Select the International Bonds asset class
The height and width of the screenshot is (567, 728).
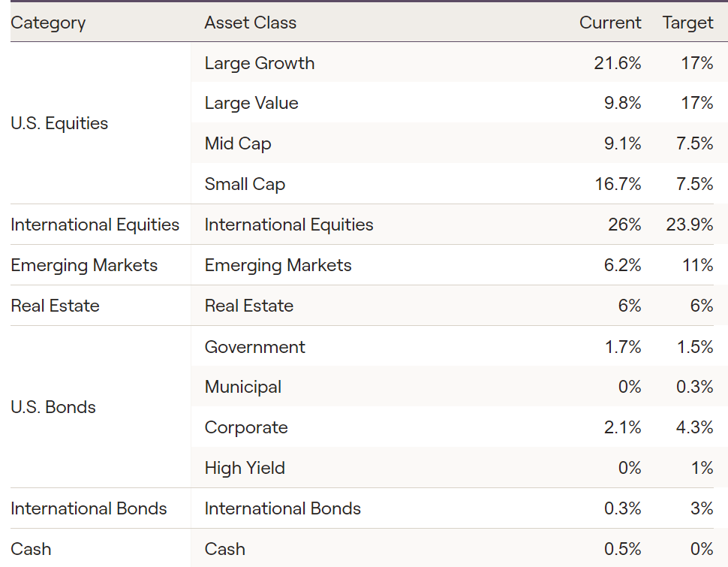click(282, 508)
